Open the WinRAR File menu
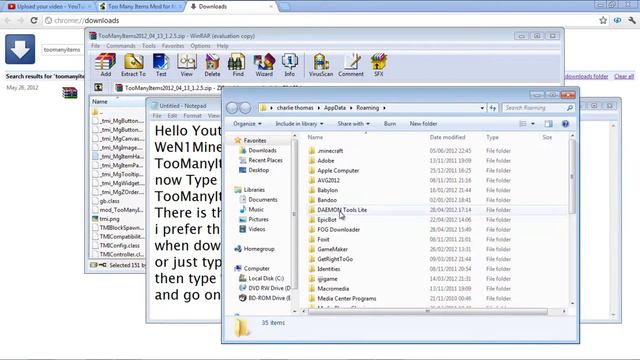 (95, 46)
